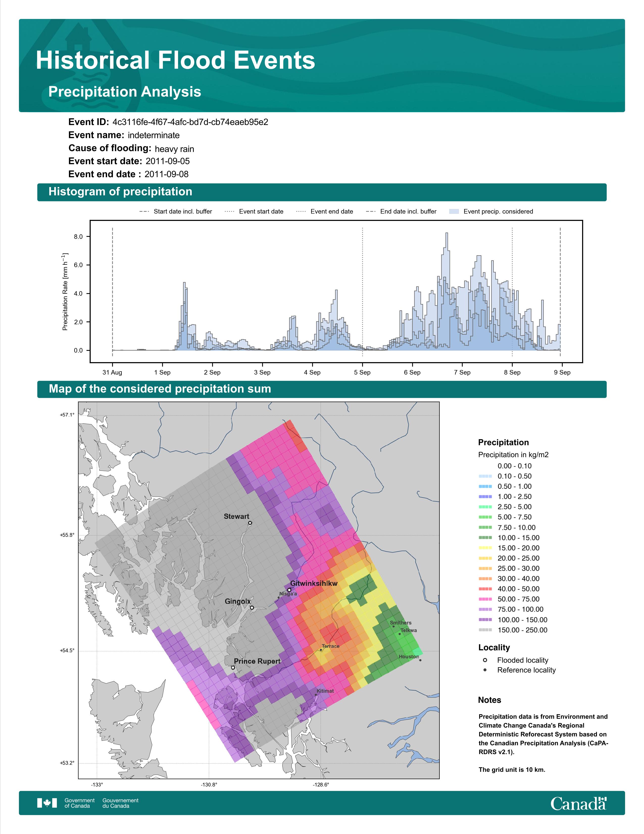Screen dimensions: 644x834
Task: Click the Houston reference locality dot
Action: click(420, 660)
